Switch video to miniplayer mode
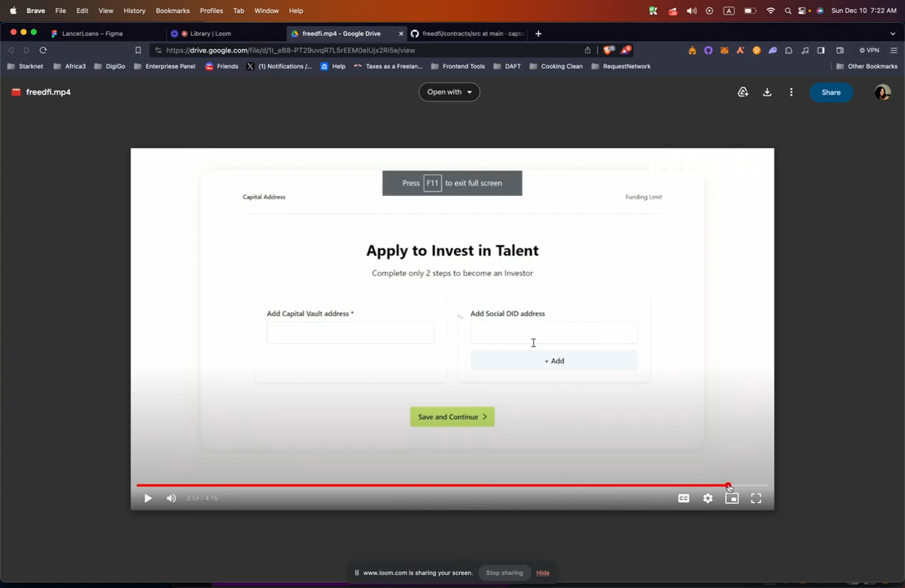 tap(732, 498)
